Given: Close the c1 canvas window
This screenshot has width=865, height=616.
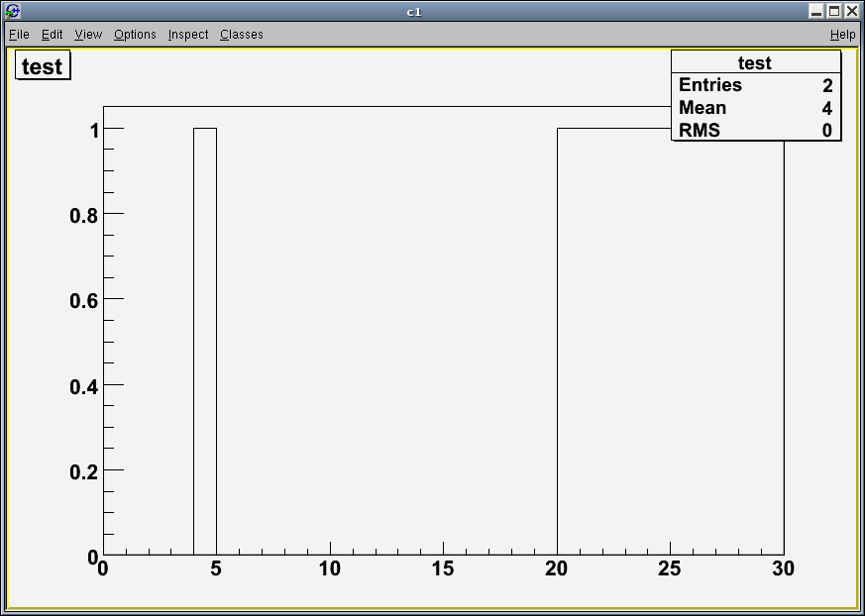Looking at the screenshot, I should click(851, 12).
